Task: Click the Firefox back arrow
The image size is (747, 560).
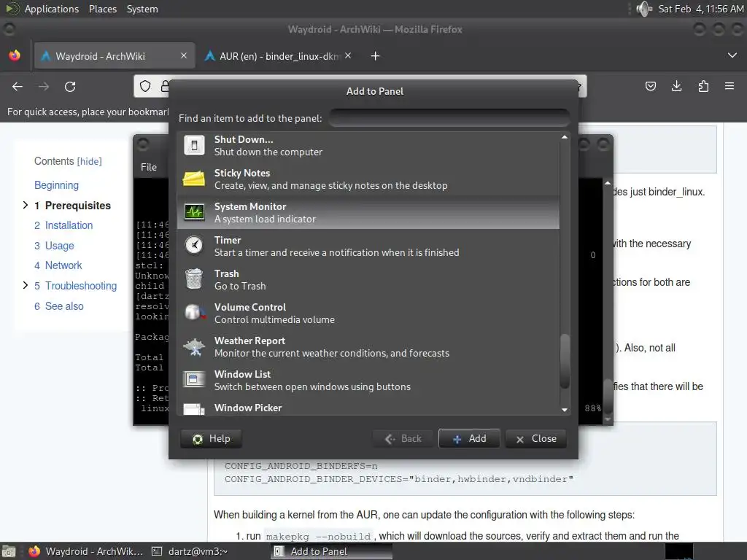Action: (x=18, y=87)
